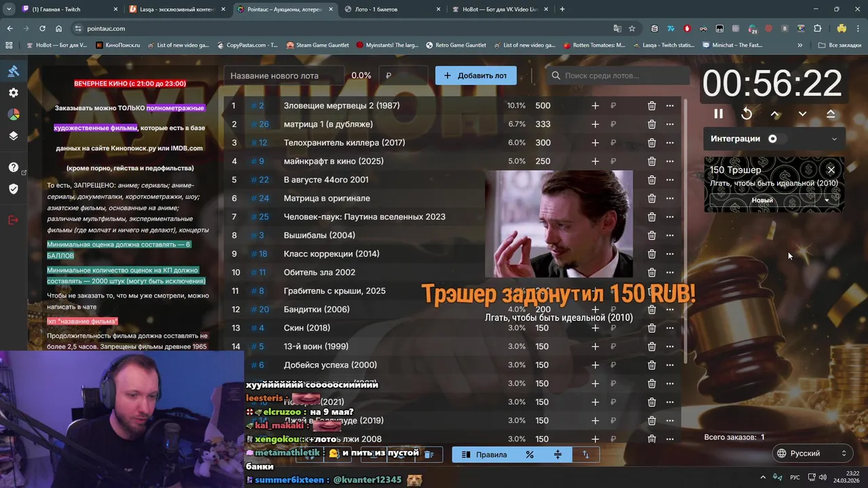The width and height of the screenshot is (868, 488).
Task: Expand Windows system tray hidden icons
Action: (762, 477)
